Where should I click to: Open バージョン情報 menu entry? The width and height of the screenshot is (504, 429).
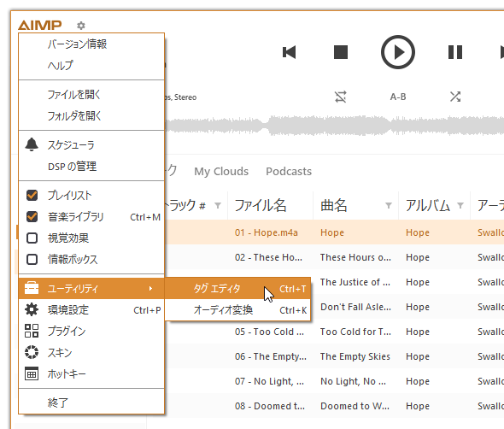pyautogui.click(x=91, y=44)
